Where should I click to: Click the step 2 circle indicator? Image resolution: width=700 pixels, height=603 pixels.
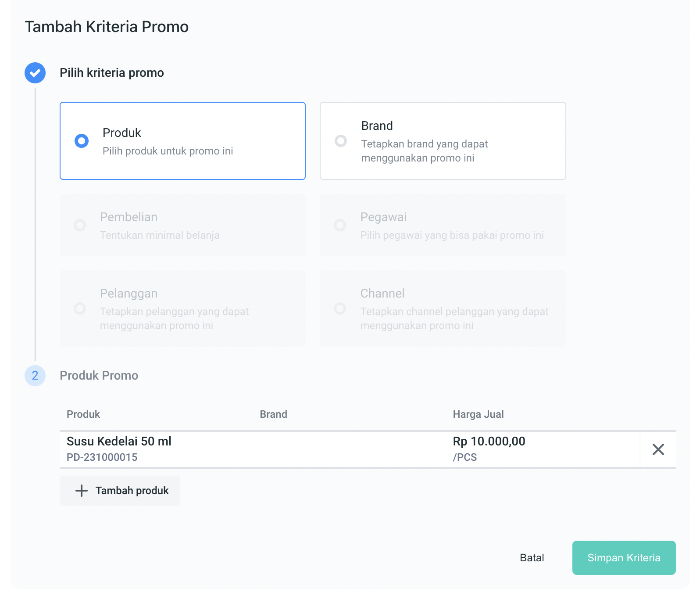click(35, 376)
